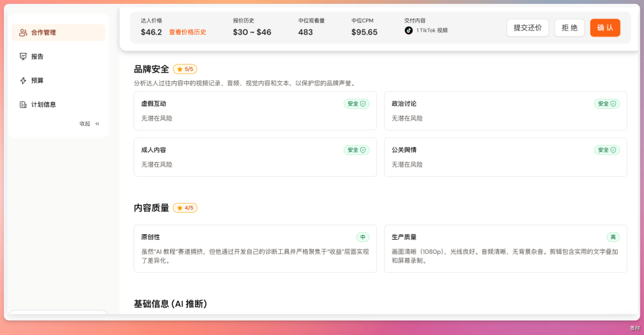Image resolution: width=644 pixels, height=335 pixels.
Task: Click shield icon in 政治讨论 card
Action: (613, 104)
